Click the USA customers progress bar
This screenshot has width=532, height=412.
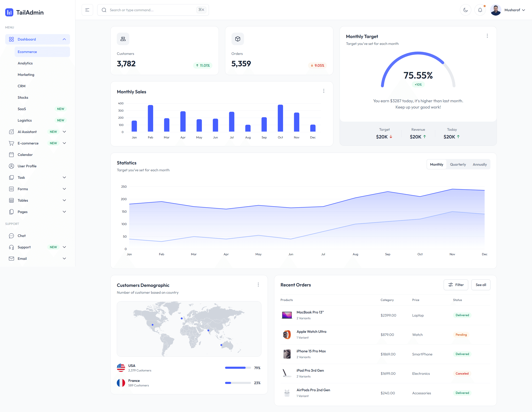[238, 368]
